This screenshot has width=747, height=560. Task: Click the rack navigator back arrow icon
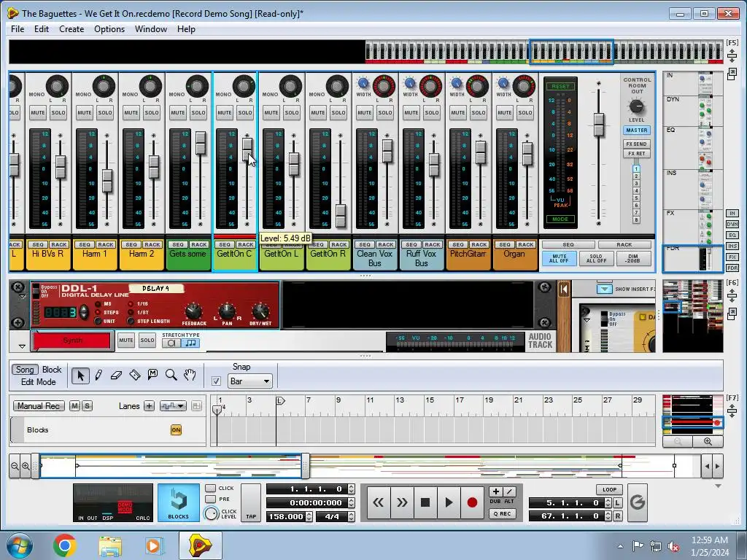[564, 289]
